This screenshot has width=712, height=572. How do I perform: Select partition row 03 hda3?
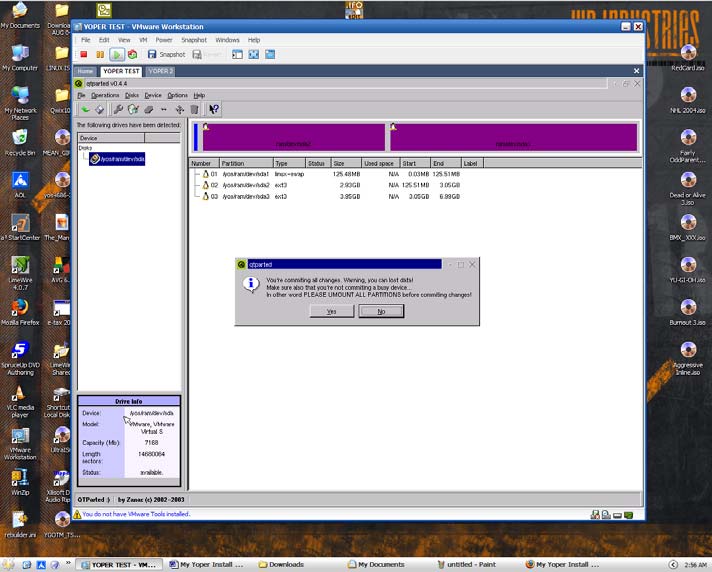[327, 197]
